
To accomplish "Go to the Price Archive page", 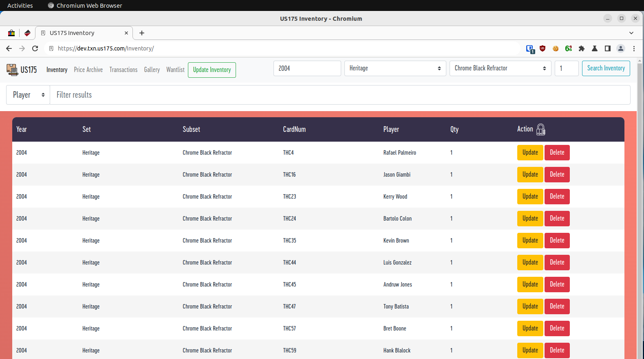I will point(88,70).
